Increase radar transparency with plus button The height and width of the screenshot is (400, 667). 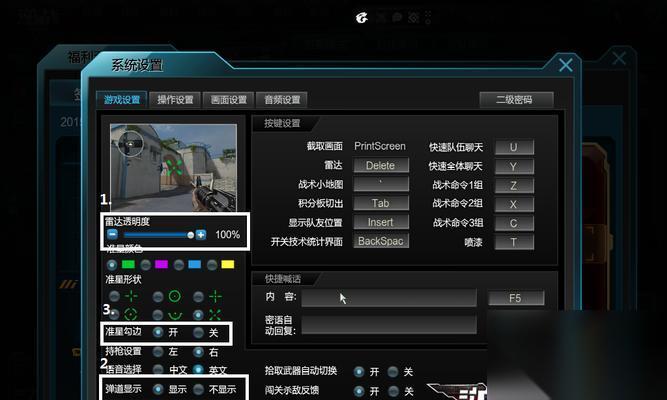[x=201, y=234]
